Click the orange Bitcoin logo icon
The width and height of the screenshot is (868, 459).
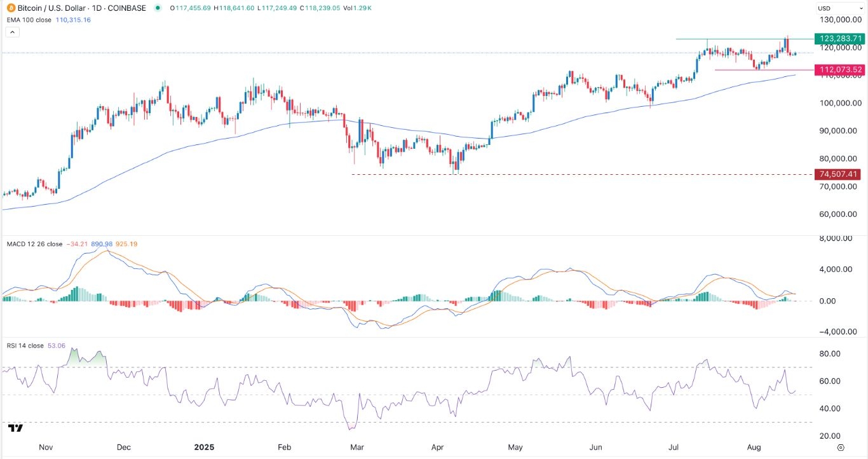[x=7, y=8]
